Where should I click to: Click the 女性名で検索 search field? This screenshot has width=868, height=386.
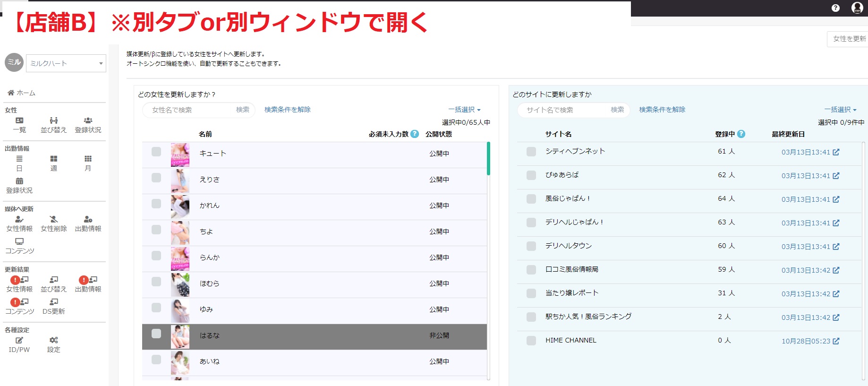[x=191, y=110]
